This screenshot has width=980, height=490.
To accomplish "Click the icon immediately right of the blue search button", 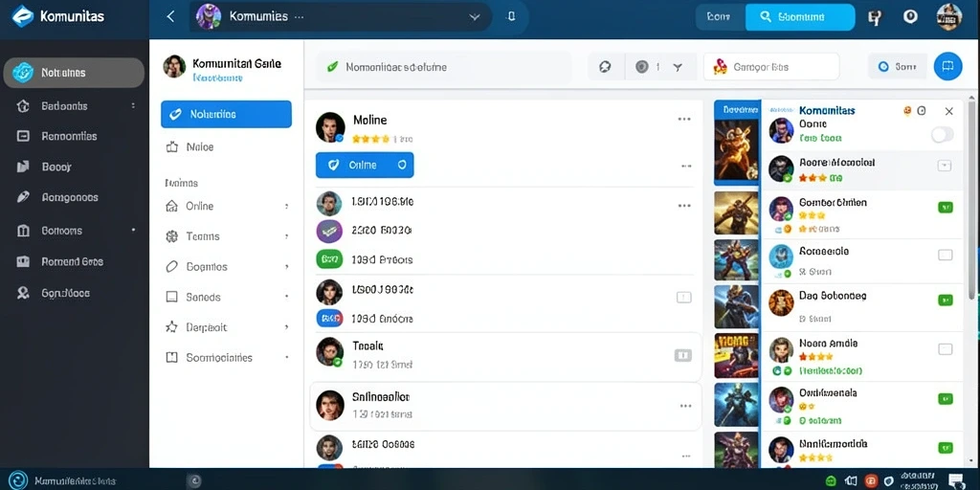I will [874, 17].
